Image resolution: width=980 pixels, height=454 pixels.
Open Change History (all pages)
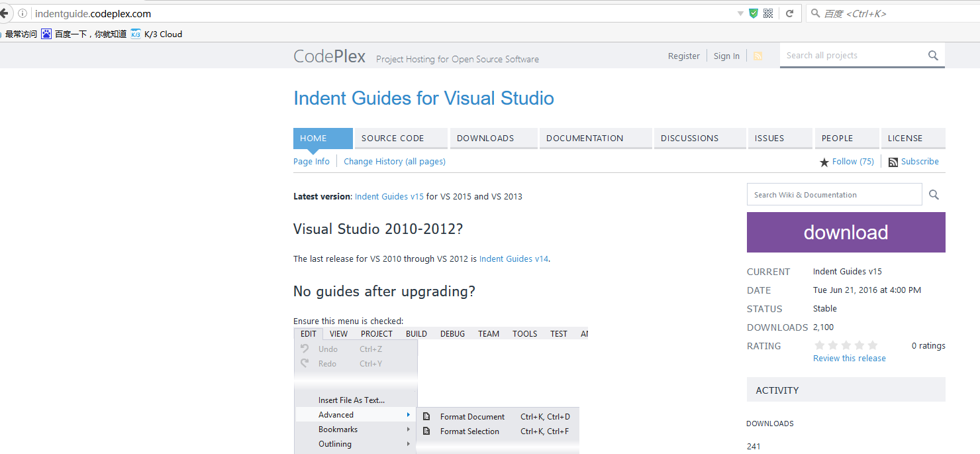point(395,161)
